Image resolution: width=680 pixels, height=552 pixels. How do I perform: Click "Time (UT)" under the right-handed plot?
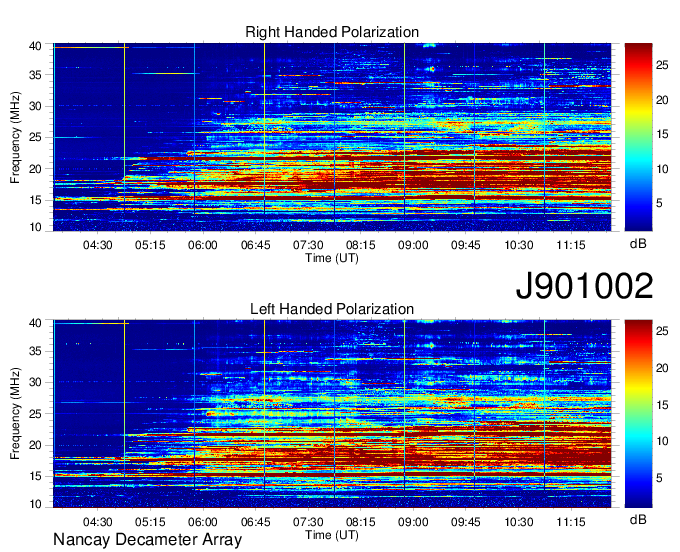332,258
